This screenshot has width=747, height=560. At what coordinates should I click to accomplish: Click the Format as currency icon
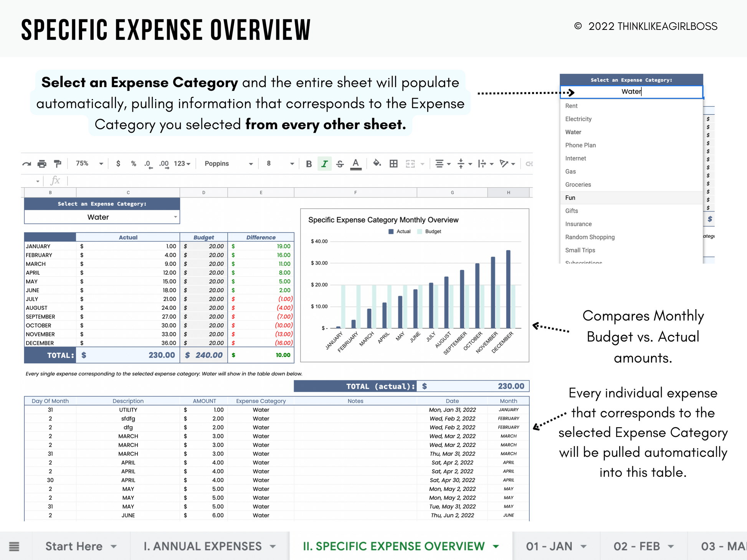pos(118,163)
